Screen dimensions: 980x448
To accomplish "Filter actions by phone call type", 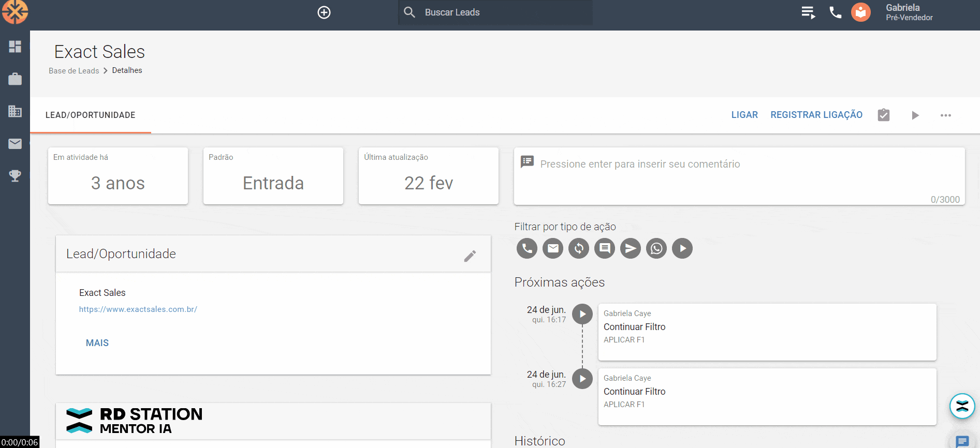I will click(x=527, y=248).
